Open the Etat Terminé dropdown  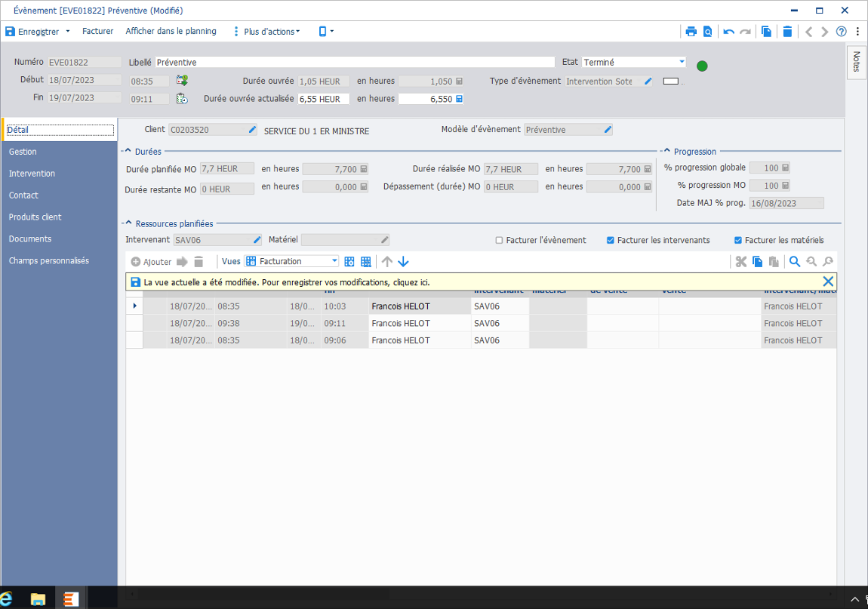click(682, 62)
